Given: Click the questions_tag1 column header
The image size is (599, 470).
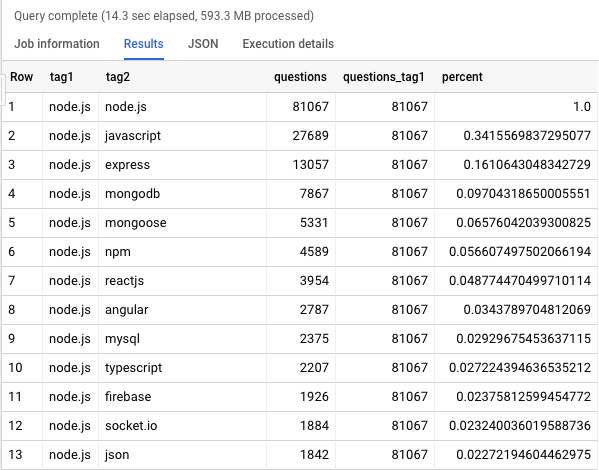Looking at the screenshot, I should coord(384,77).
